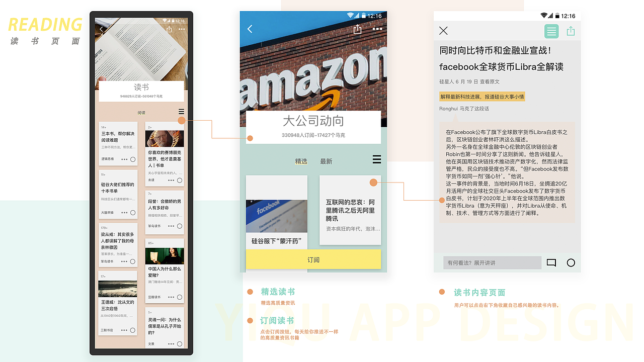Open more options on 硅谷大佬们推荐 card
The width and height of the screenshot is (644, 362).
click(124, 213)
